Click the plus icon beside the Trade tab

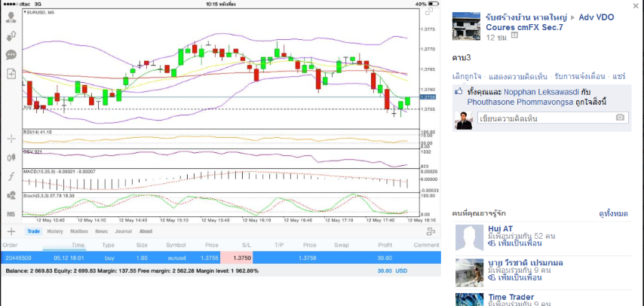pos(11,231)
